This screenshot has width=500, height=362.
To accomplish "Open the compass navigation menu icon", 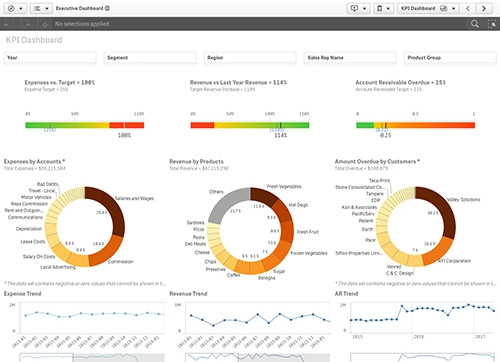I will click(x=11, y=8).
